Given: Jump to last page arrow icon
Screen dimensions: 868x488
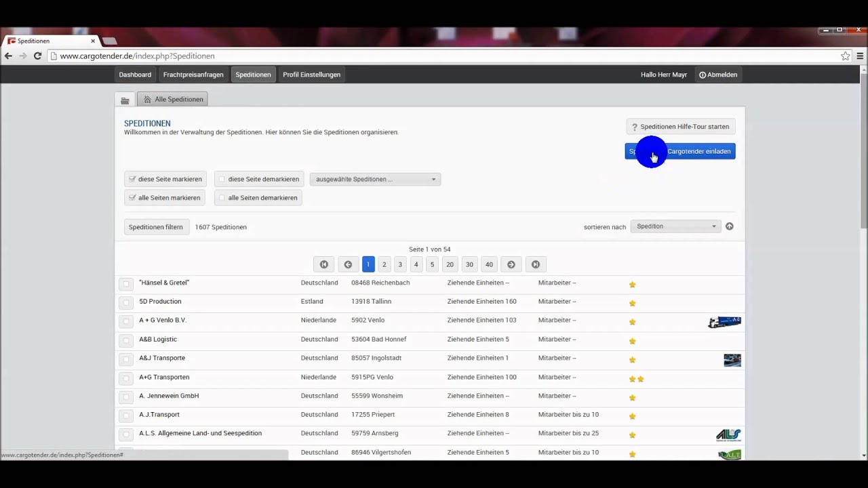Looking at the screenshot, I should point(536,264).
